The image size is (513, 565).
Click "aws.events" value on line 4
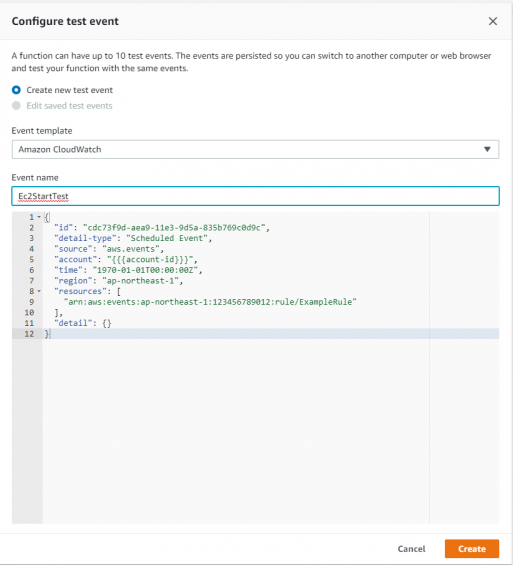(x=131, y=249)
